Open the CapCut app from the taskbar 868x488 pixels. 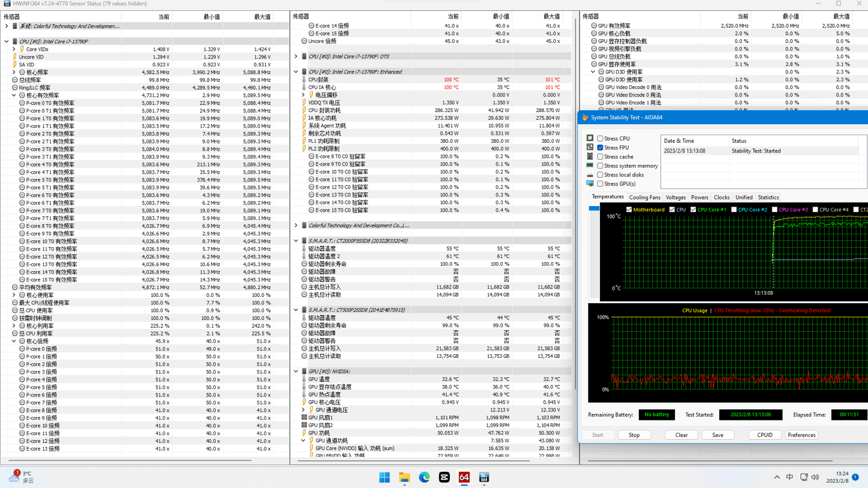444,477
